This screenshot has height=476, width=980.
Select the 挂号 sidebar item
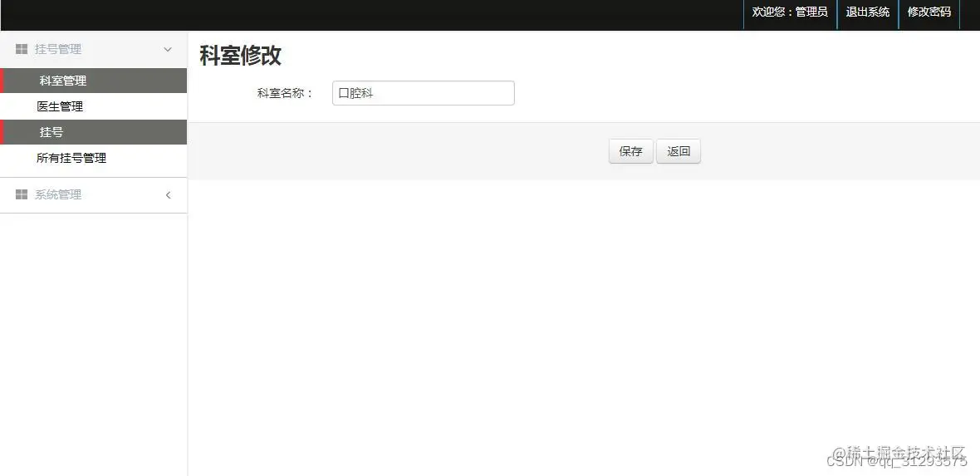[x=94, y=132]
